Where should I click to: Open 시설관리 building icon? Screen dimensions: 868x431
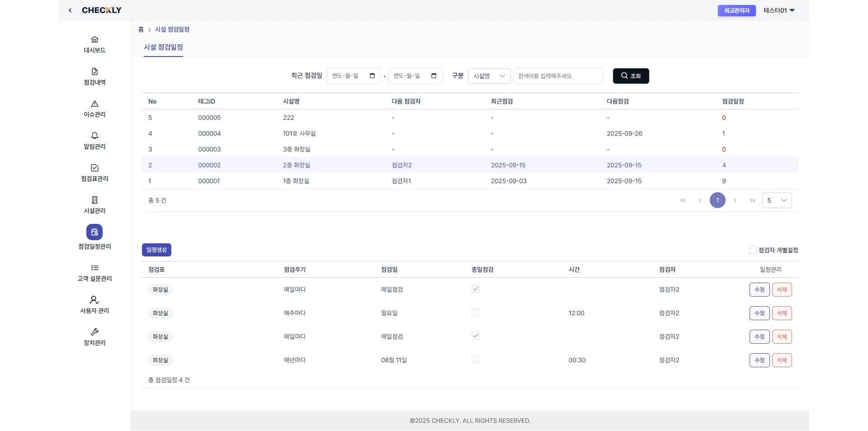(94, 200)
